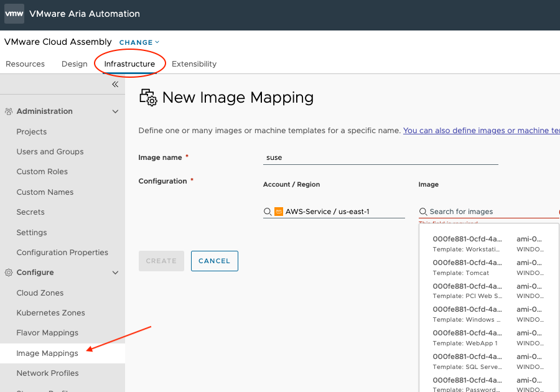The height and width of the screenshot is (392, 560).
Task: Switch to the Infrastructure tab
Action: (x=129, y=64)
